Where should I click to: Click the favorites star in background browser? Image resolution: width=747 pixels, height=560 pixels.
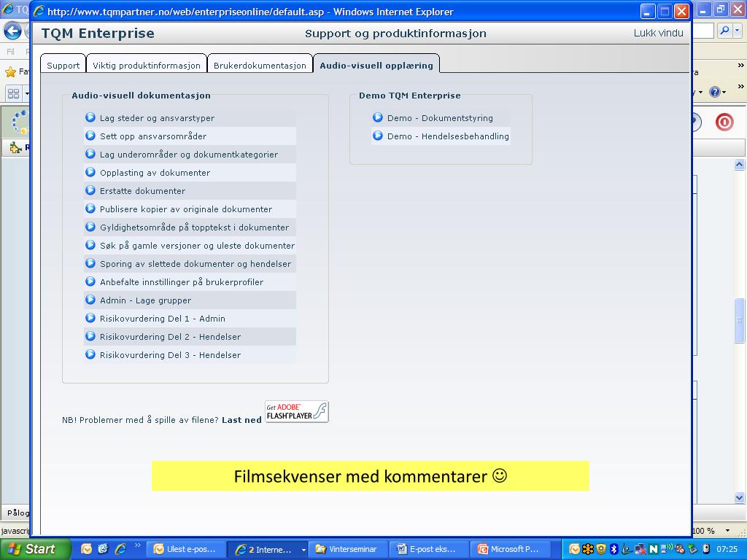tap(10, 72)
